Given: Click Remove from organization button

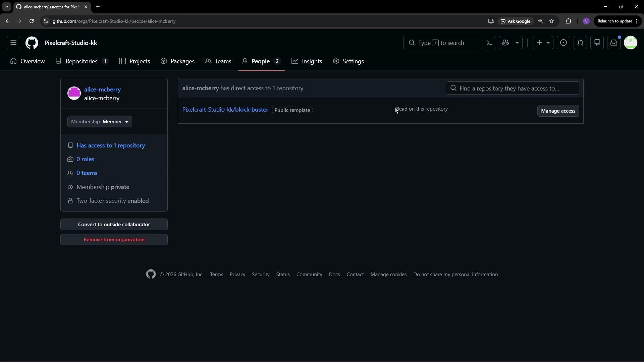Looking at the screenshot, I should [x=114, y=240].
